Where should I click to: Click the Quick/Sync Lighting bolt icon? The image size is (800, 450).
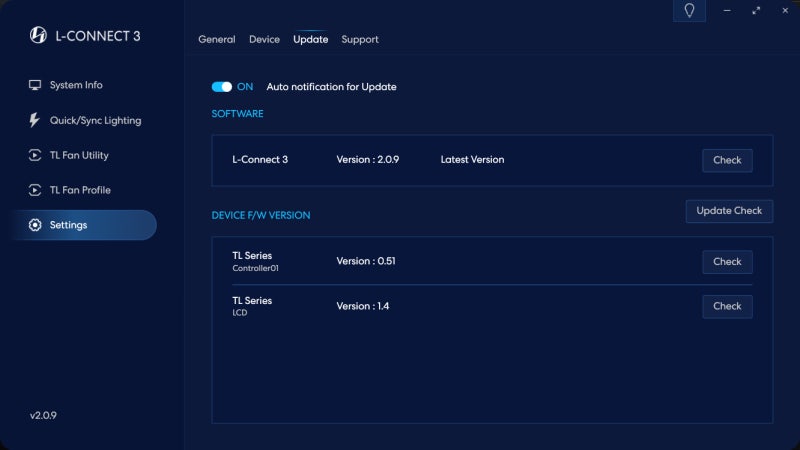pyautogui.click(x=34, y=120)
